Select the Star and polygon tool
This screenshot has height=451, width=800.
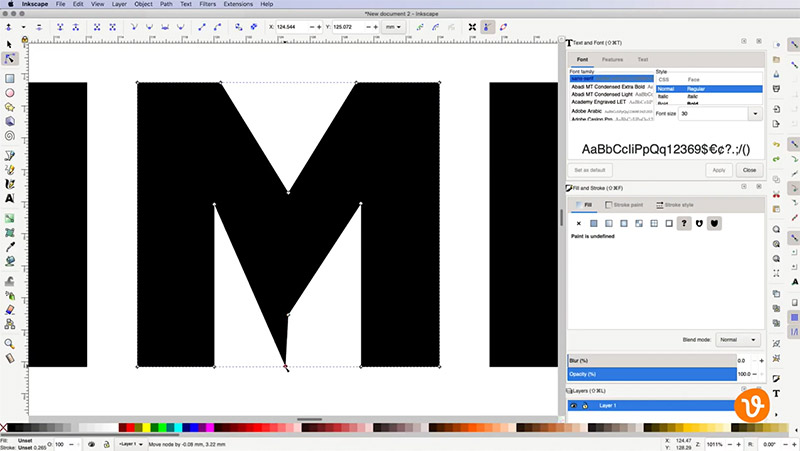9,107
